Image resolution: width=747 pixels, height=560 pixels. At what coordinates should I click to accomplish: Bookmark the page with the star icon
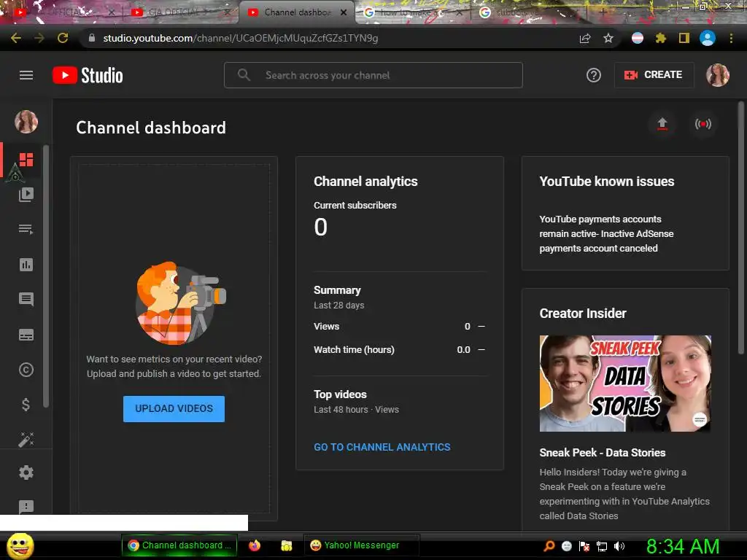pyautogui.click(x=608, y=38)
